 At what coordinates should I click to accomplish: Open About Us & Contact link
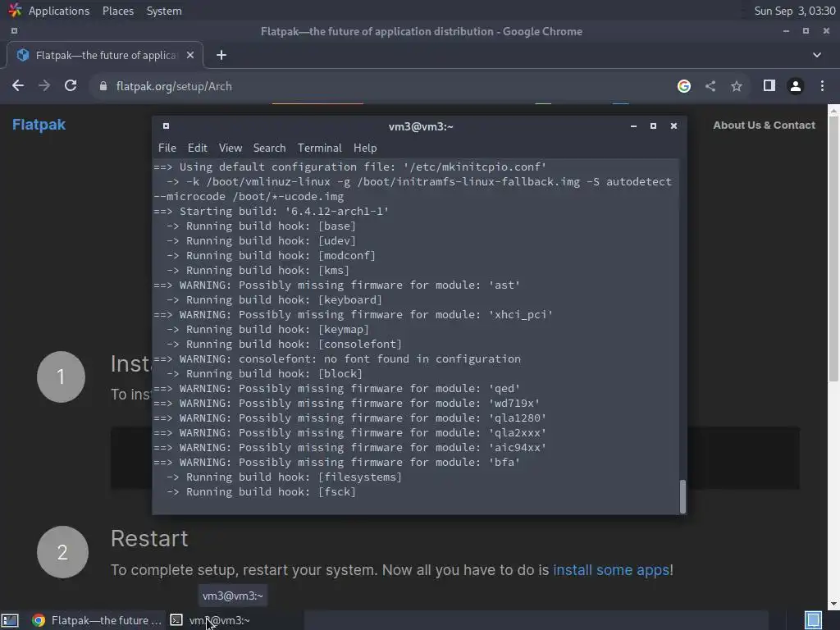[764, 125]
